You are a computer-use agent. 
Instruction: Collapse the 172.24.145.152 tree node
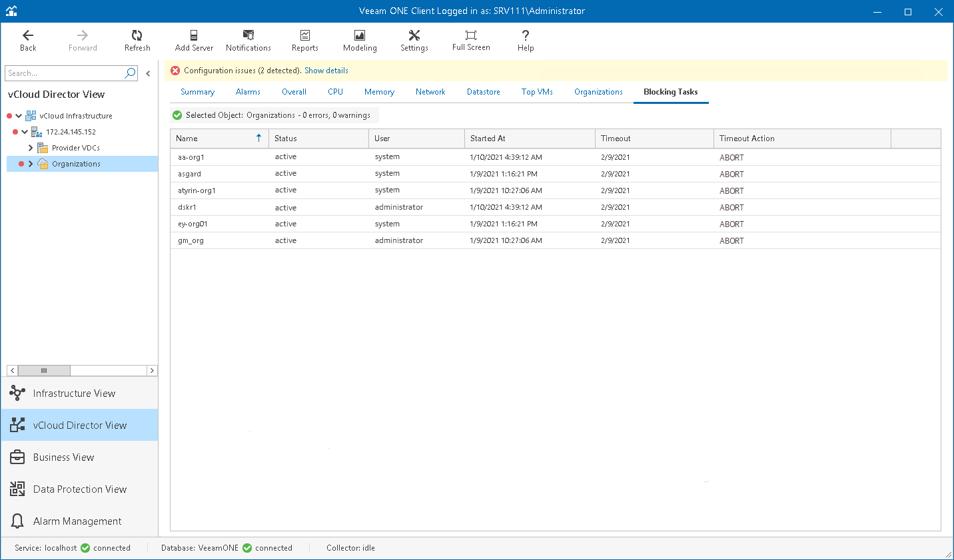(x=25, y=132)
